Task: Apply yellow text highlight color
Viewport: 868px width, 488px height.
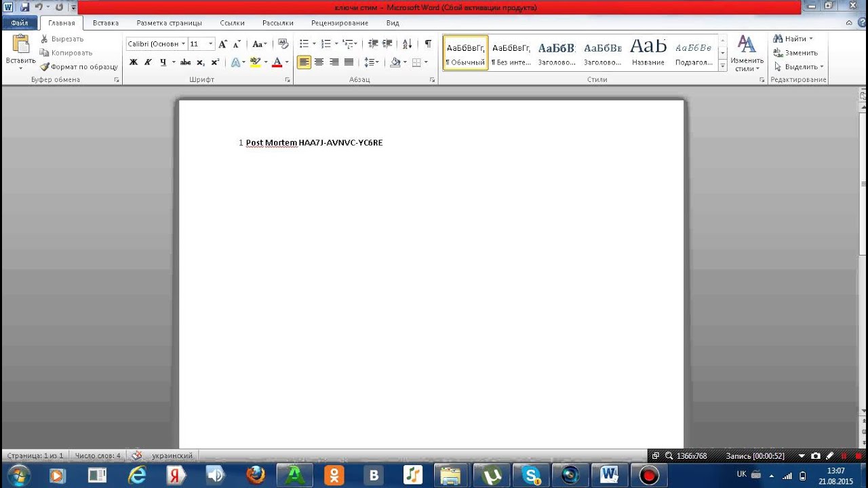Action: coord(255,62)
